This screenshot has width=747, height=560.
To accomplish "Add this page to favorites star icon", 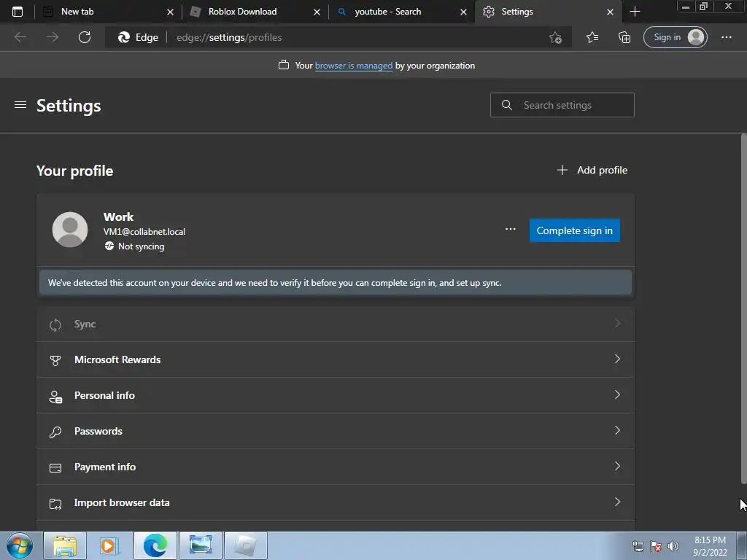I will pyautogui.click(x=555, y=38).
